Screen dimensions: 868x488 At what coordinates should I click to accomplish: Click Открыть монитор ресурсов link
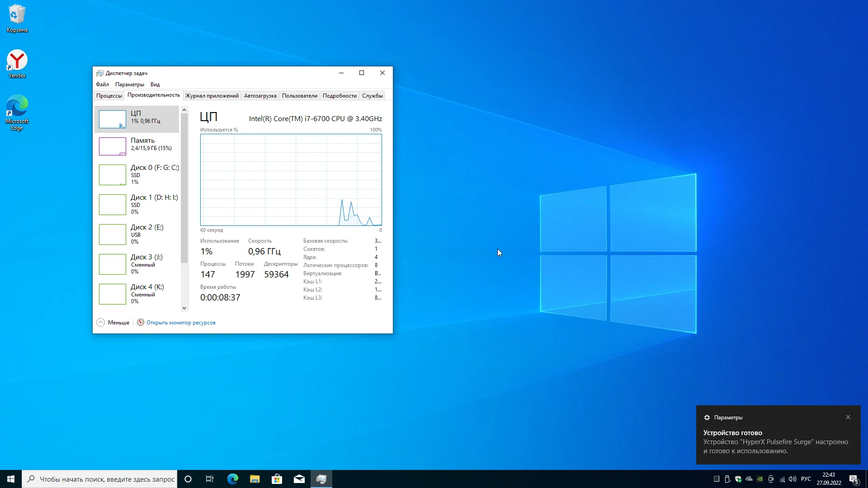coord(181,323)
